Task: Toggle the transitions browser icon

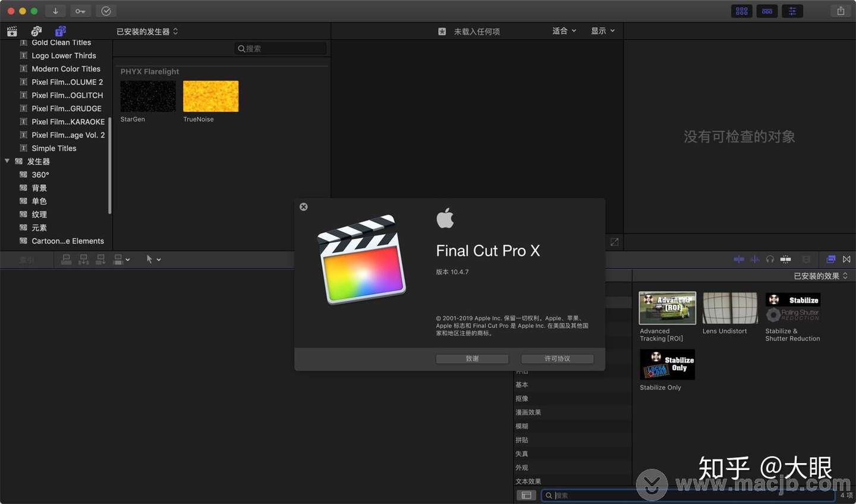Action: 846,259
